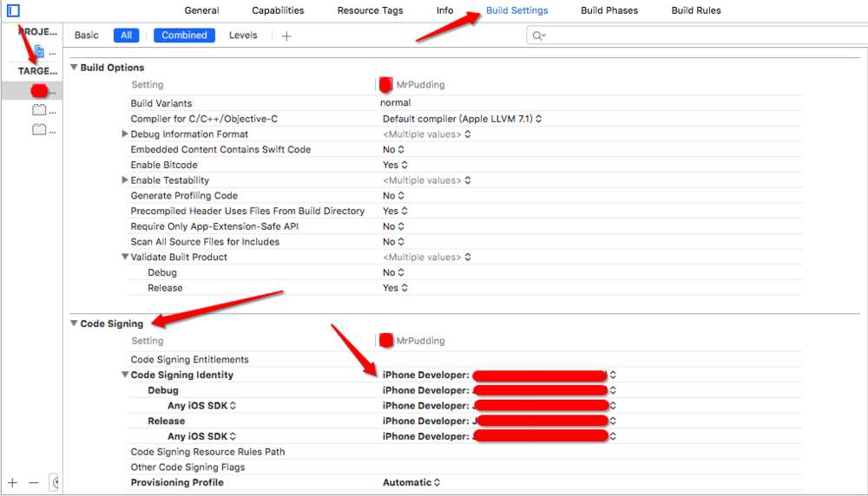This screenshot has height=496, width=868.
Task: Change Require Only App-Extension-Safe API value
Action: point(393,226)
